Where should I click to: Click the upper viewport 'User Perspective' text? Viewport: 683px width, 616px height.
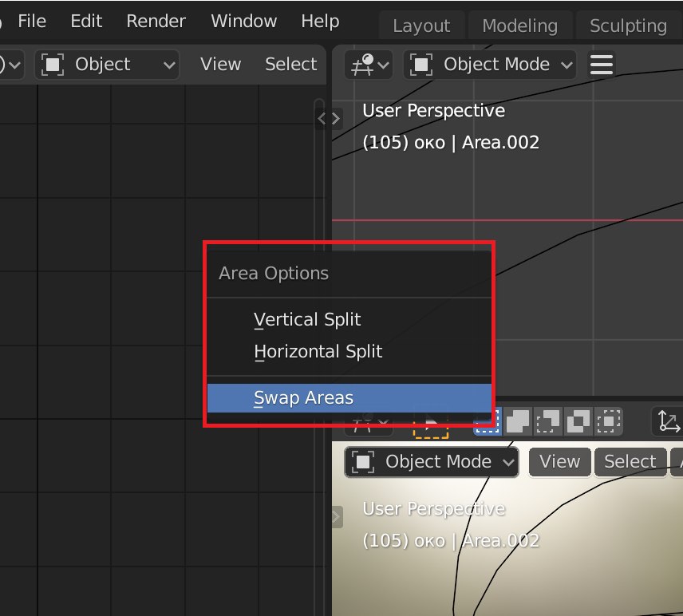433,111
